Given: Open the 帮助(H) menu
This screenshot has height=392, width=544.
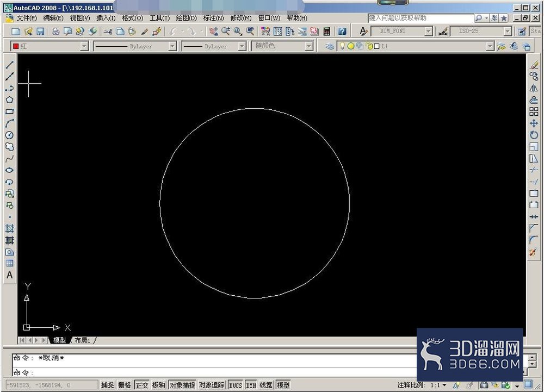Looking at the screenshot, I should [297, 18].
